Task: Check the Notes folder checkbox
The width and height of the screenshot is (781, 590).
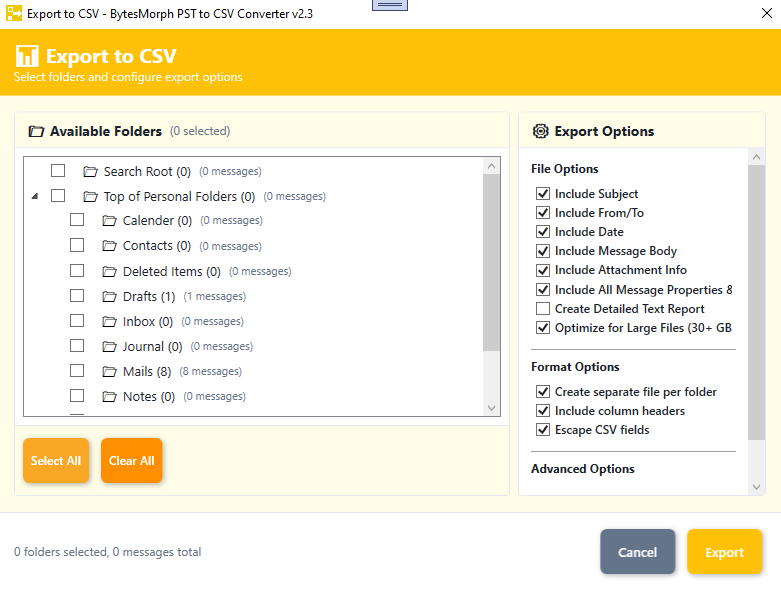Action: 77,395
